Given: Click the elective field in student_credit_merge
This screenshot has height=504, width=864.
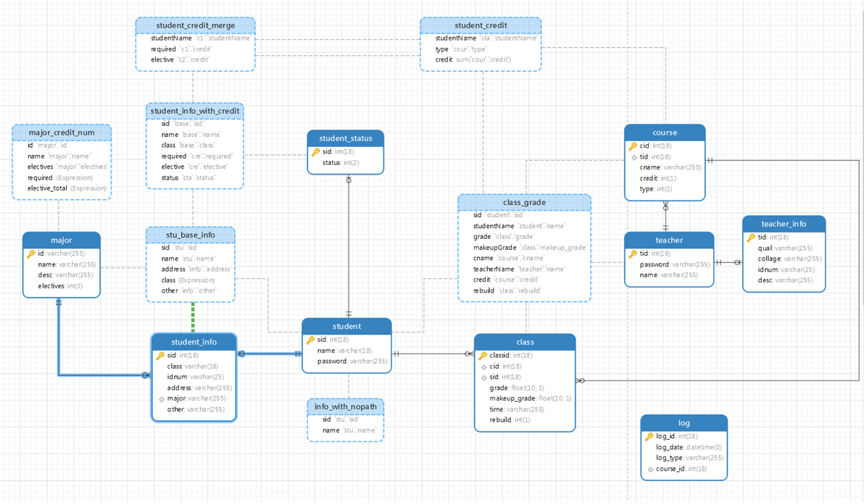Looking at the screenshot, I should click(180, 60).
